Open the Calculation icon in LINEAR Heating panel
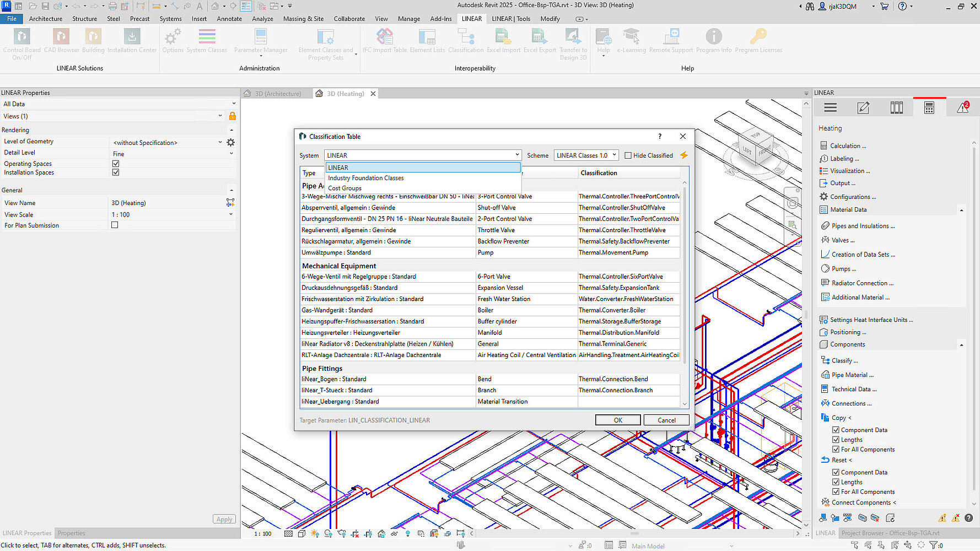 pyautogui.click(x=823, y=146)
